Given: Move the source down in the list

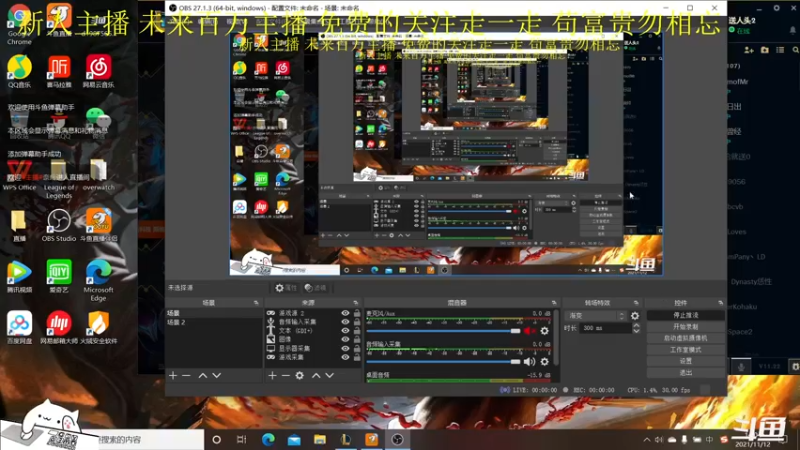Looking at the screenshot, I should pyautogui.click(x=330, y=376).
